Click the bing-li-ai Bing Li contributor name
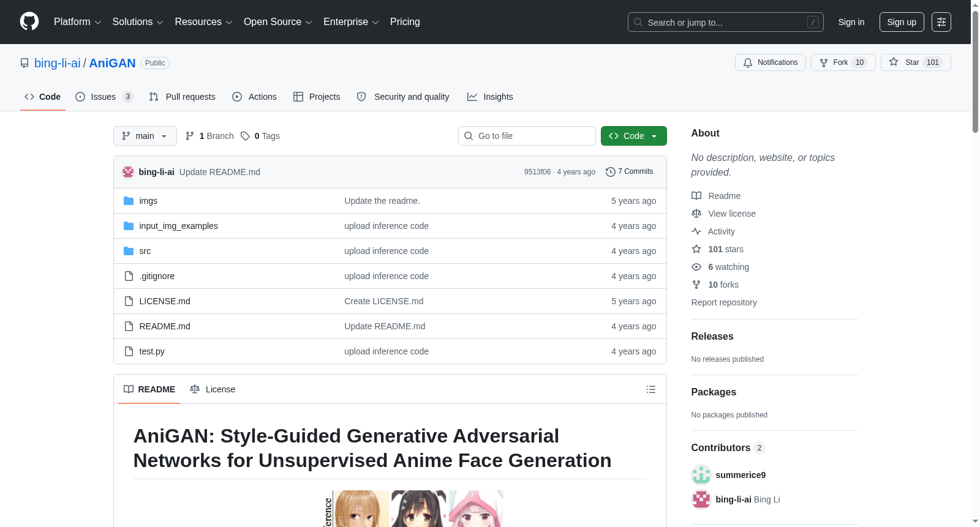The image size is (980, 527). click(748, 499)
